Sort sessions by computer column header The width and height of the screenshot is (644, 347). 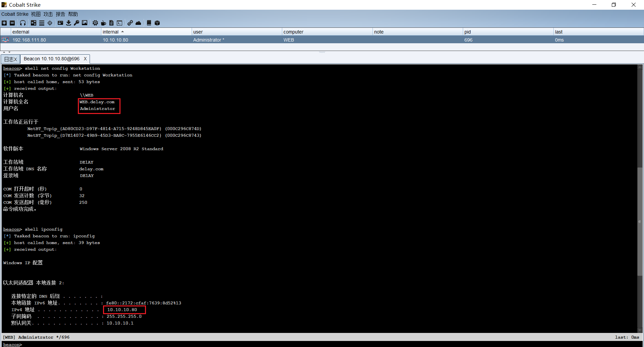[327, 32]
